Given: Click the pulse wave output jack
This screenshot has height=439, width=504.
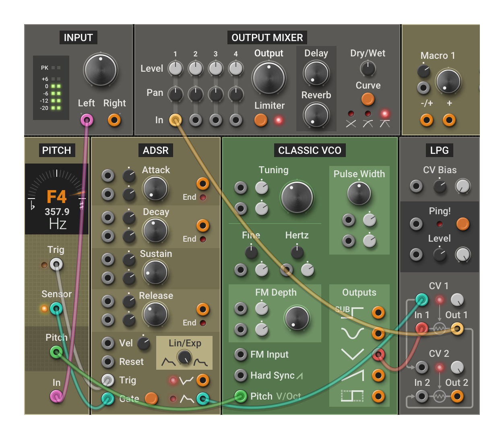Looking at the screenshot, I should point(378,396).
